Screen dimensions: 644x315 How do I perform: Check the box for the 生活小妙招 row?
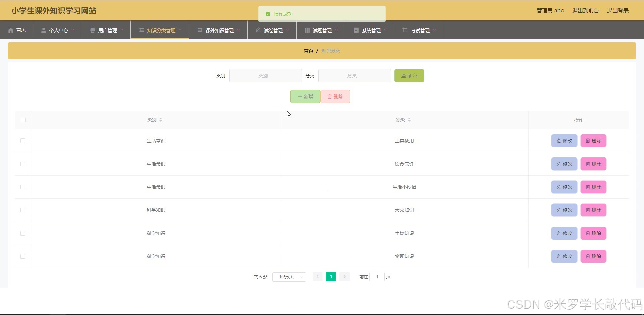click(23, 187)
